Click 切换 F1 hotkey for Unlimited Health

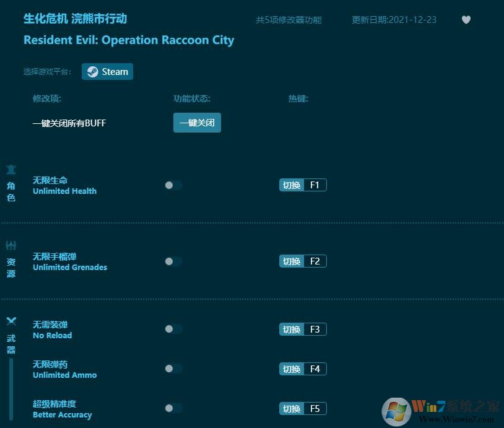point(303,185)
